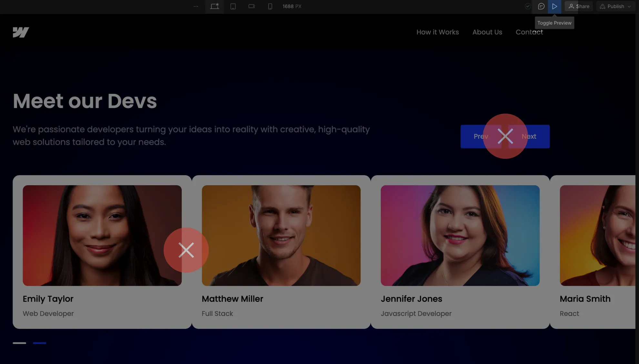
Task: Open the comments speech bubble icon
Action: 541,6
